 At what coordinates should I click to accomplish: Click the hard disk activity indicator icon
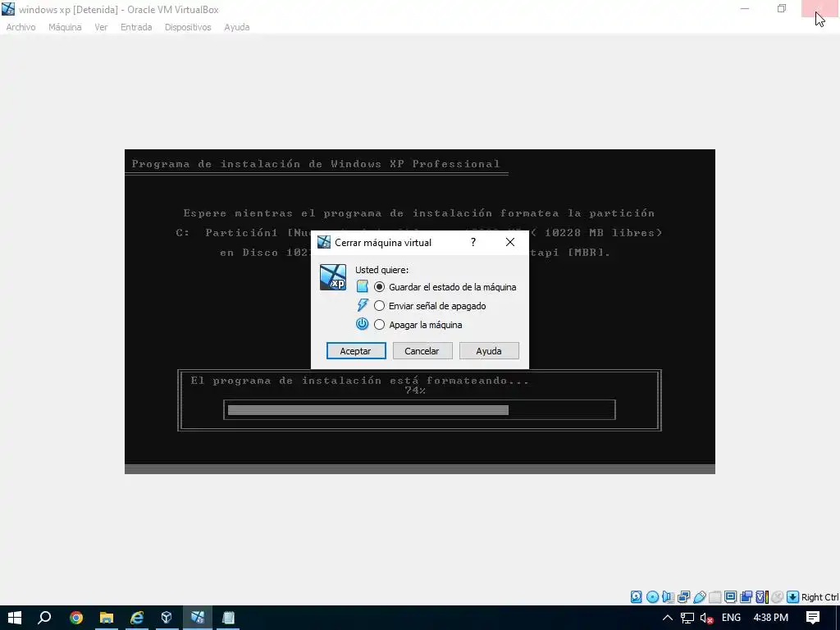[636, 597]
